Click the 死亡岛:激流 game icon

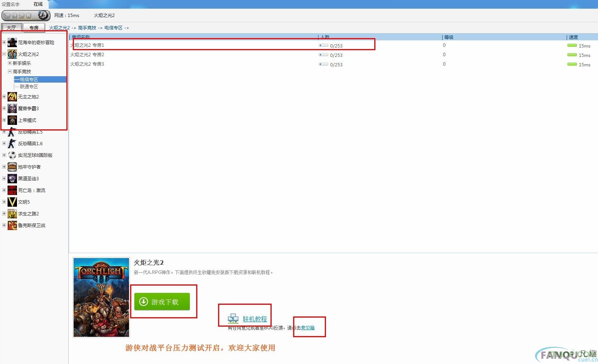point(12,190)
